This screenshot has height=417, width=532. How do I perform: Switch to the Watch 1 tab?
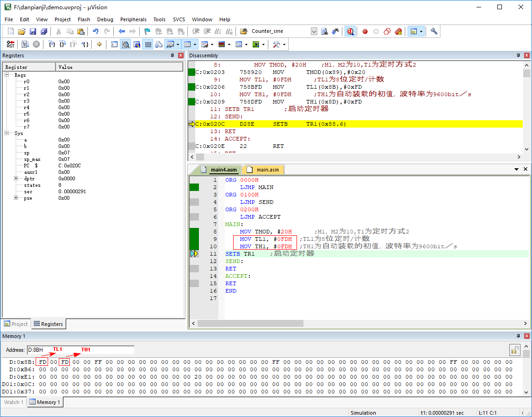click(x=13, y=402)
